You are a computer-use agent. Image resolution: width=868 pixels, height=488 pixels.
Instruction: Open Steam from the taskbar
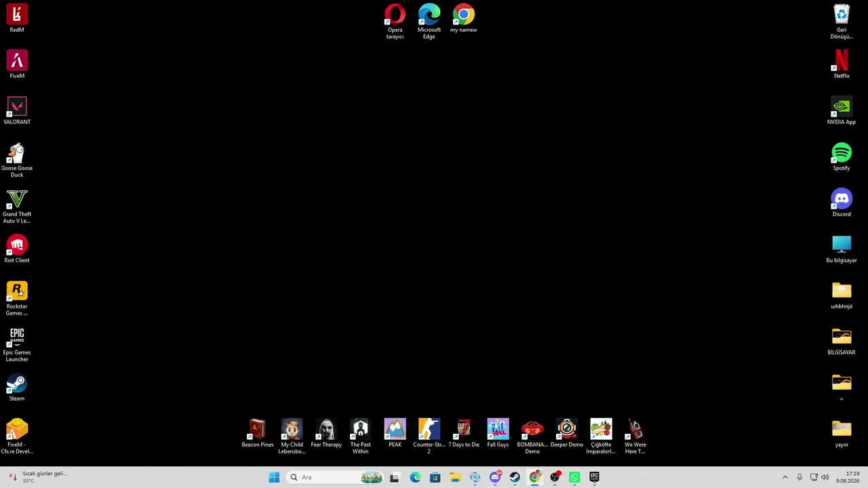coord(515,477)
